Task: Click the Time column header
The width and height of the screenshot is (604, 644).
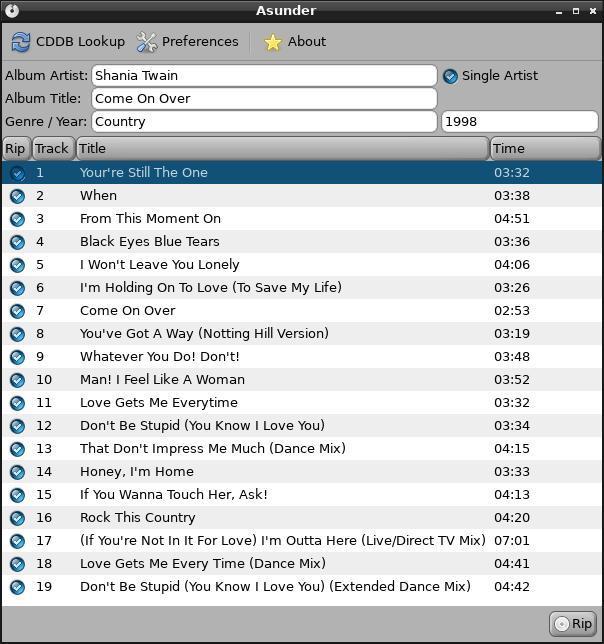Action: pyautogui.click(x=545, y=148)
